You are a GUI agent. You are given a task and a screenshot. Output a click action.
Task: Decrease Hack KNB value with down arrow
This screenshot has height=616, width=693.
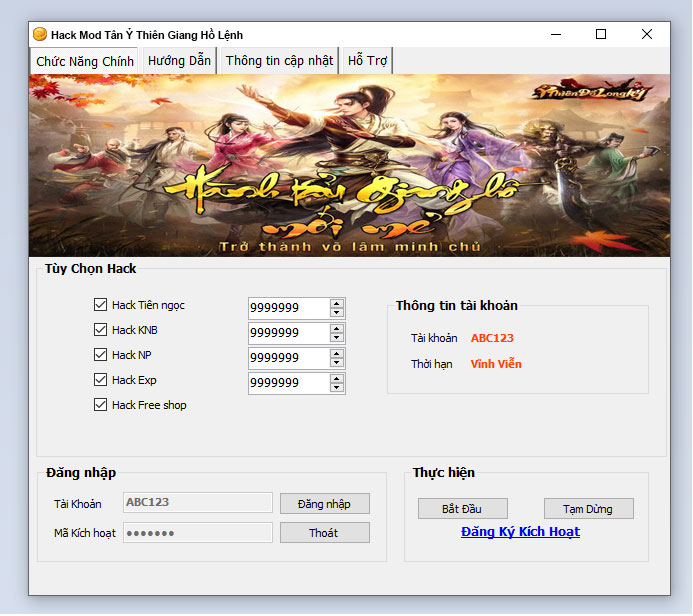(x=337, y=338)
